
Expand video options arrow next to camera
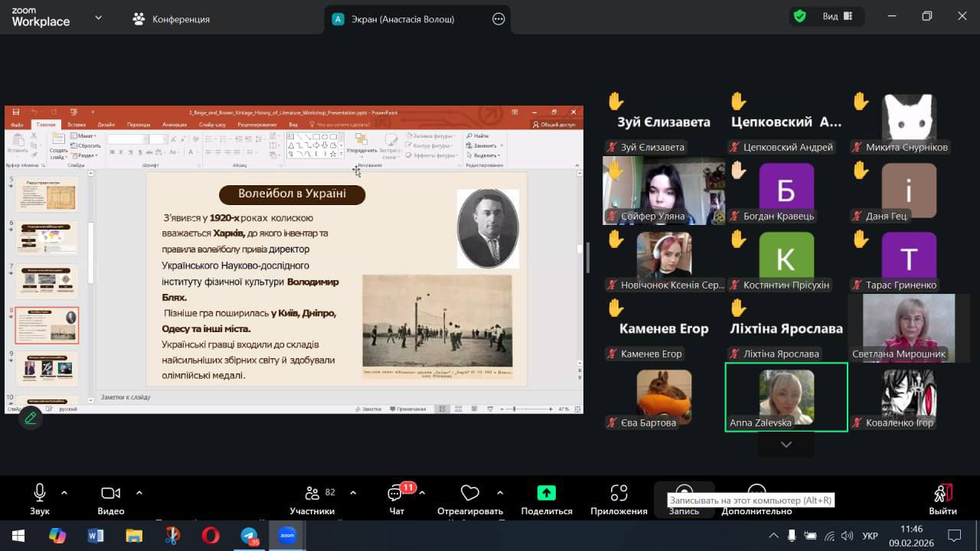click(x=139, y=493)
